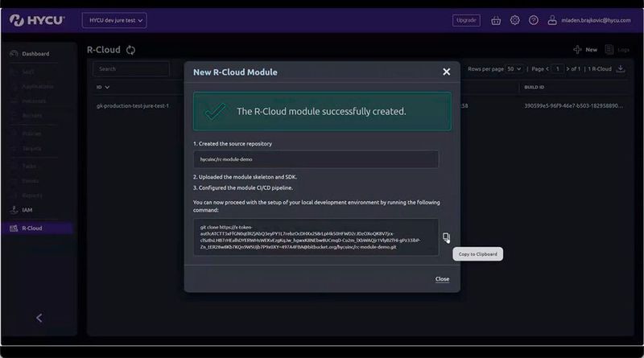Click inside the git clone command text box
This screenshot has width=644, height=358.
coord(316,237)
